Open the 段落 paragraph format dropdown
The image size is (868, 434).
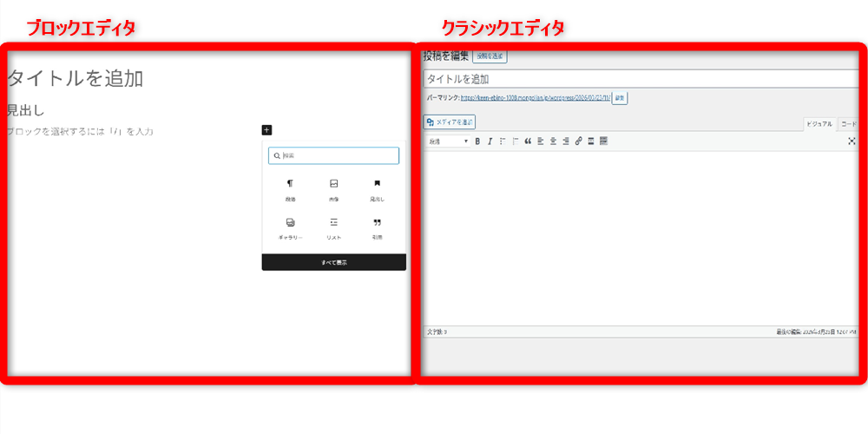[449, 141]
